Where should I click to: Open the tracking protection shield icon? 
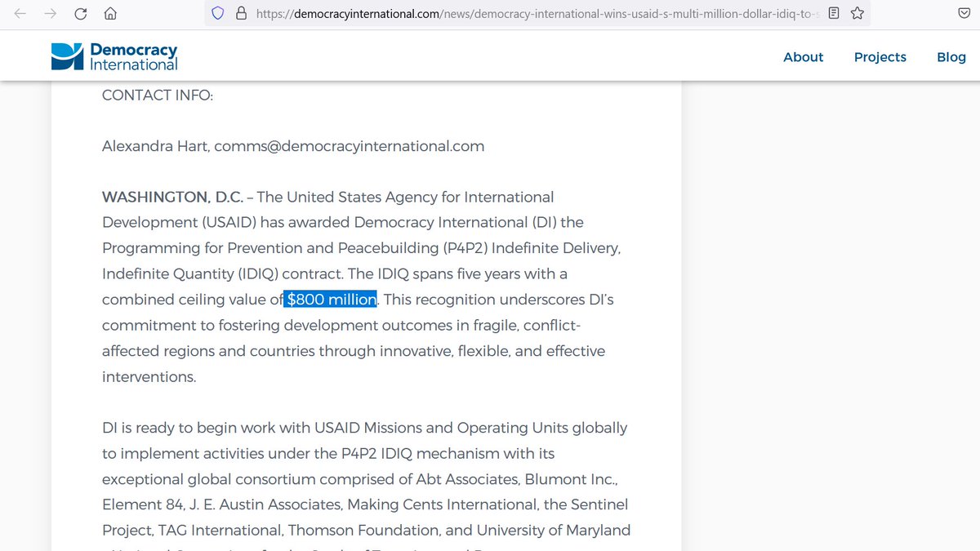point(218,13)
